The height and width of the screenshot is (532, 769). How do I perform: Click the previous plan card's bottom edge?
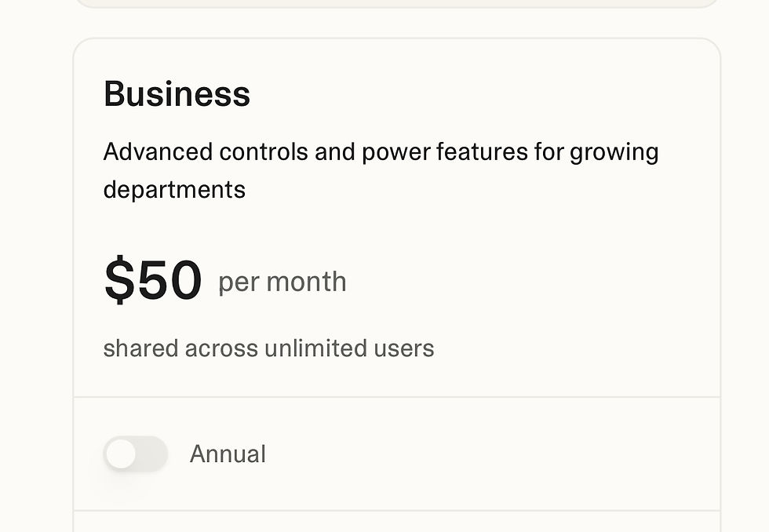(x=396, y=7)
